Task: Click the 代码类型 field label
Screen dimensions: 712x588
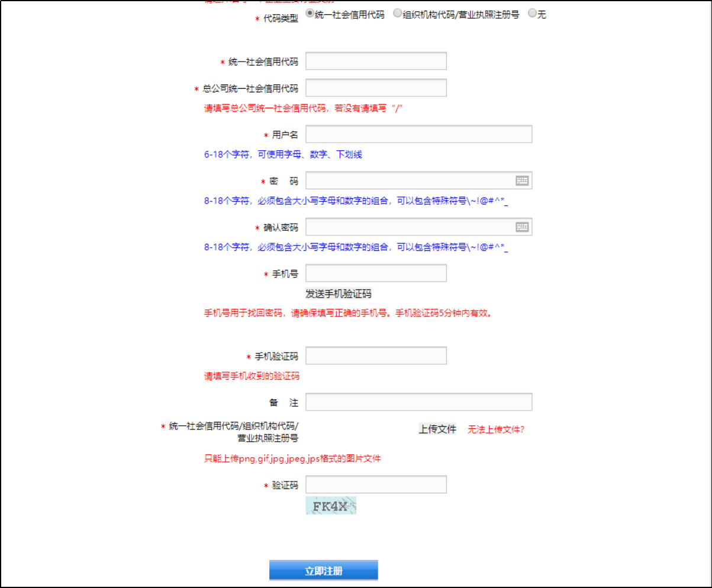Action: tap(281, 18)
